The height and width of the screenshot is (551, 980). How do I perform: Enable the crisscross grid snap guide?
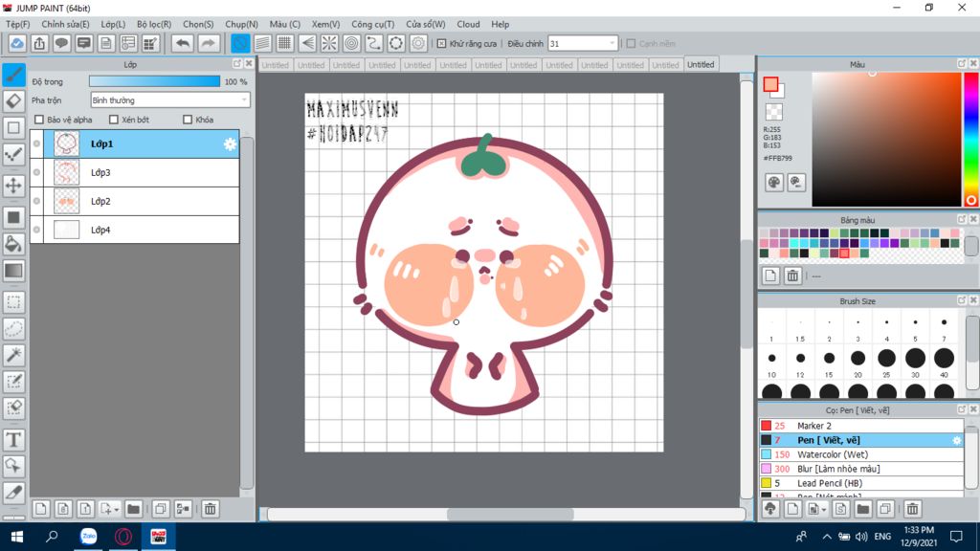coord(284,43)
